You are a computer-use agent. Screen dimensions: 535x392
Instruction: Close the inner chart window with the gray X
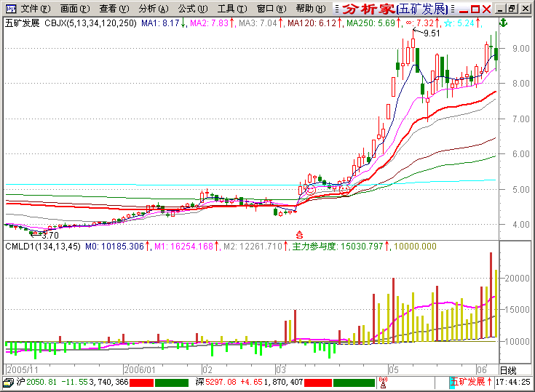pos(526,9)
